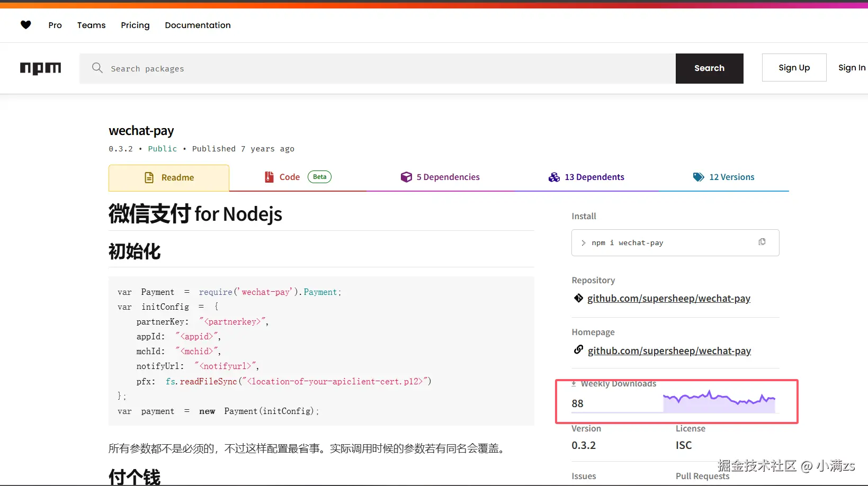This screenshot has width=868, height=486.
Task: Click the 'appId' code line
Action: pyautogui.click(x=178, y=337)
